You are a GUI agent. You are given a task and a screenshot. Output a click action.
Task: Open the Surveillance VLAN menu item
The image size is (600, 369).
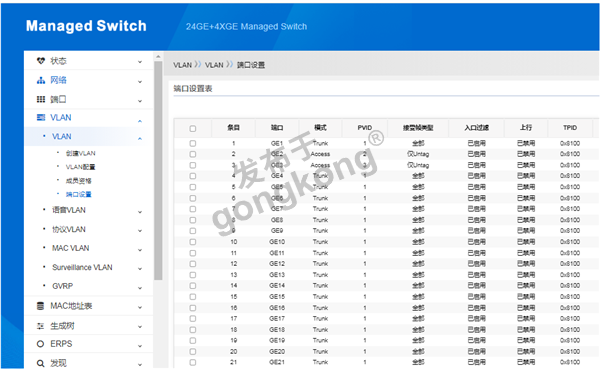(82, 267)
